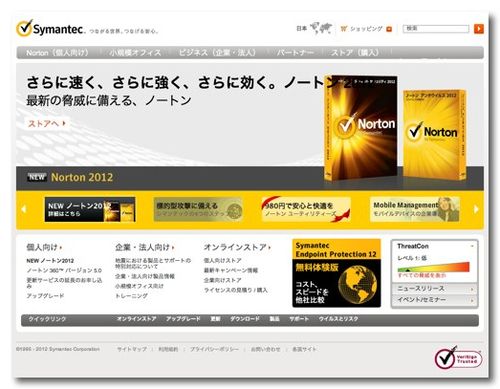Click ノートン 360 バージョン 5.0 link
Viewport: 500px width, 389px height.
[x=64, y=270]
